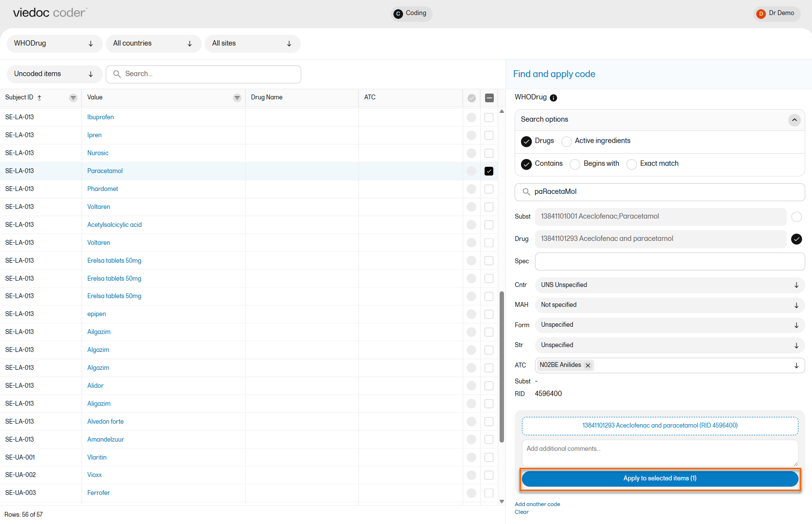The width and height of the screenshot is (812, 524).
Task: Click the approval status icon in table header
Action: pyautogui.click(x=471, y=98)
